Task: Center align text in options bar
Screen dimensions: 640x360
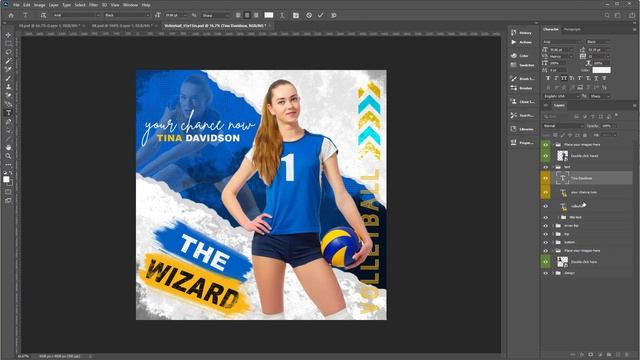Action: [247, 15]
